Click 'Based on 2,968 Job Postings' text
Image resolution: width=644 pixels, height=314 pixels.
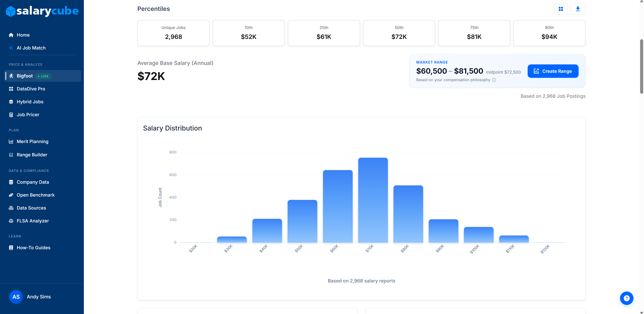pos(553,96)
